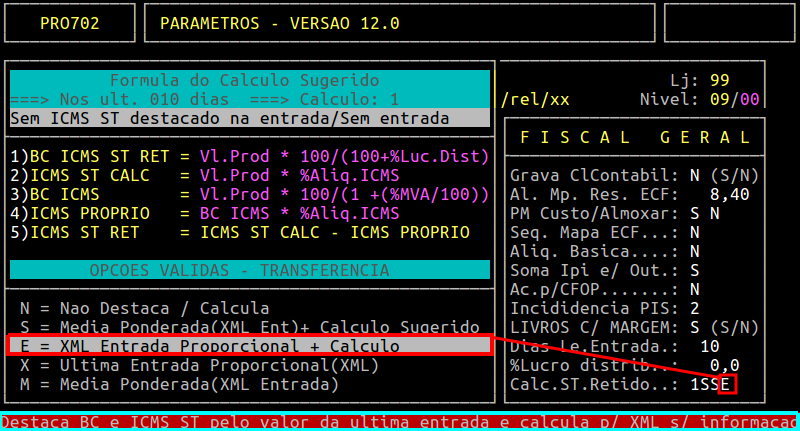Toggle the Soma Ipi e/ Out. value
Screen dimensions: 800x431
coord(694,270)
